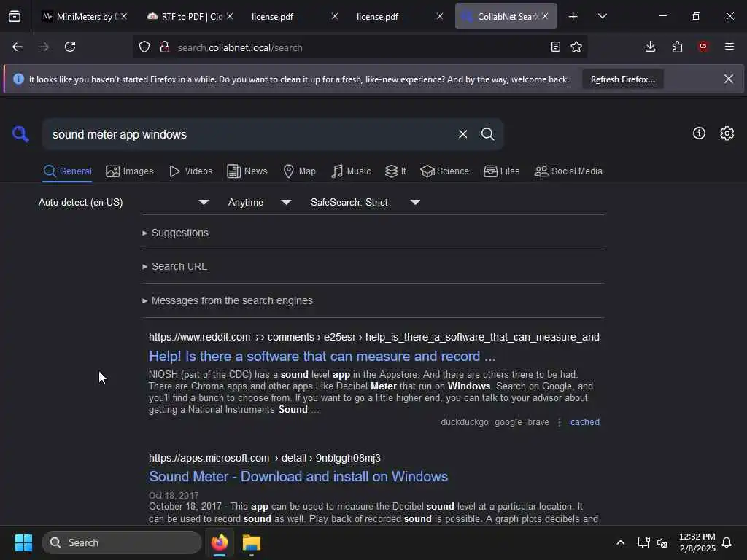Screen dimensions: 747x560
Task: Close the RTF to PDF tab
Action: pos(230,16)
